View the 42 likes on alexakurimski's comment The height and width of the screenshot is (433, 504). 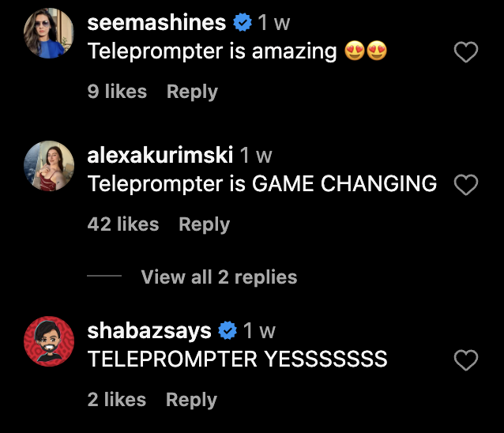coord(123,224)
